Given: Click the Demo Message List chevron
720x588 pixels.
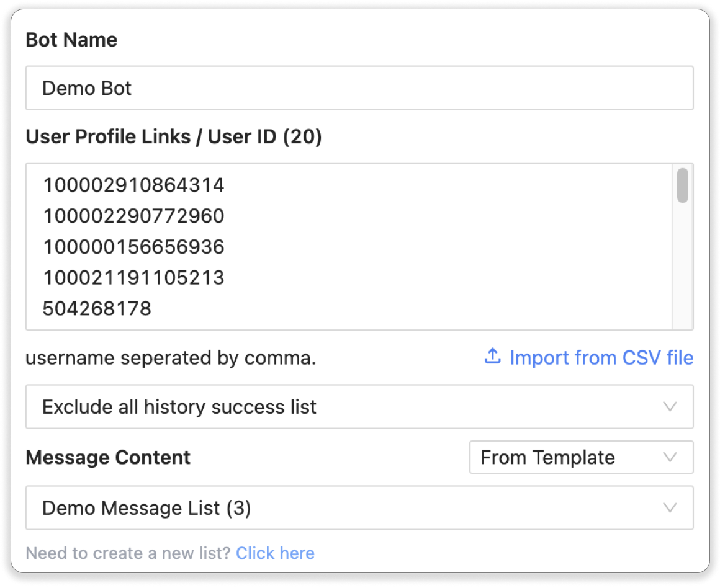Looking at the screenshot, I should [669, 507].
